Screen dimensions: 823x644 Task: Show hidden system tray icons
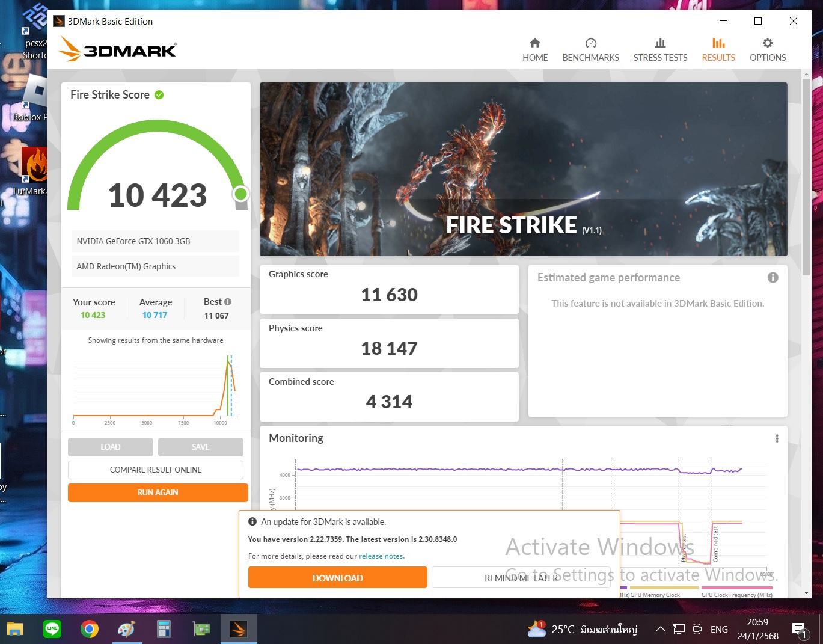(660, 629)
